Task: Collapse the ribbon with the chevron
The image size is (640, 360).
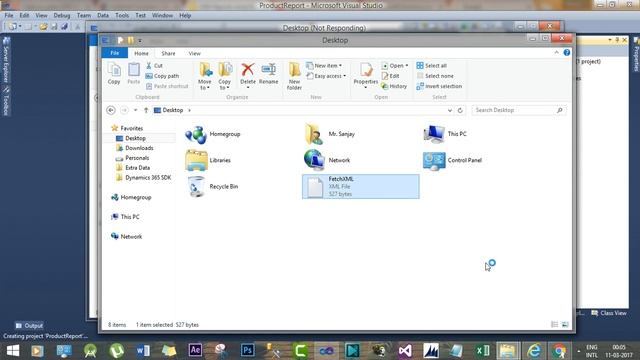Action: (x=556, y=53)
